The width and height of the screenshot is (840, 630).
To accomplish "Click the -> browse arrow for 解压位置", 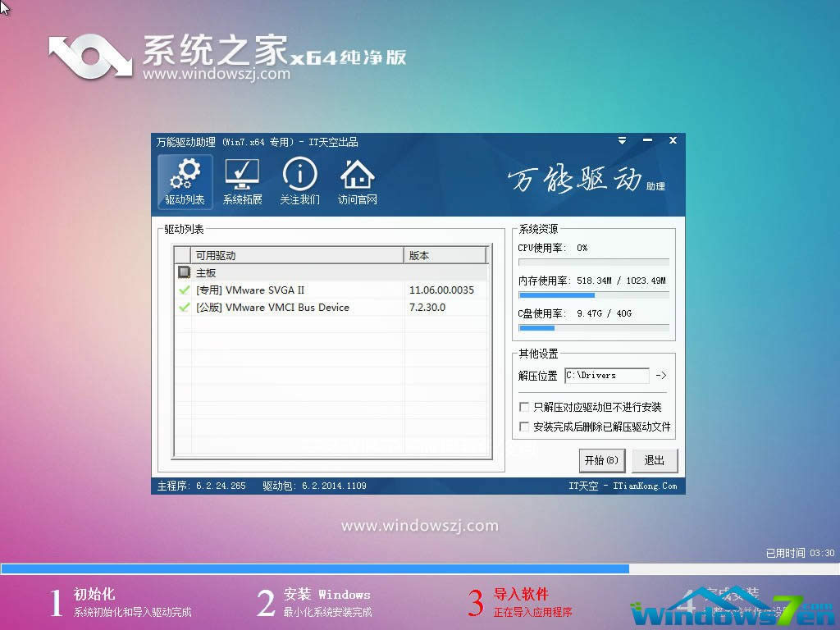I will point(661,375).
